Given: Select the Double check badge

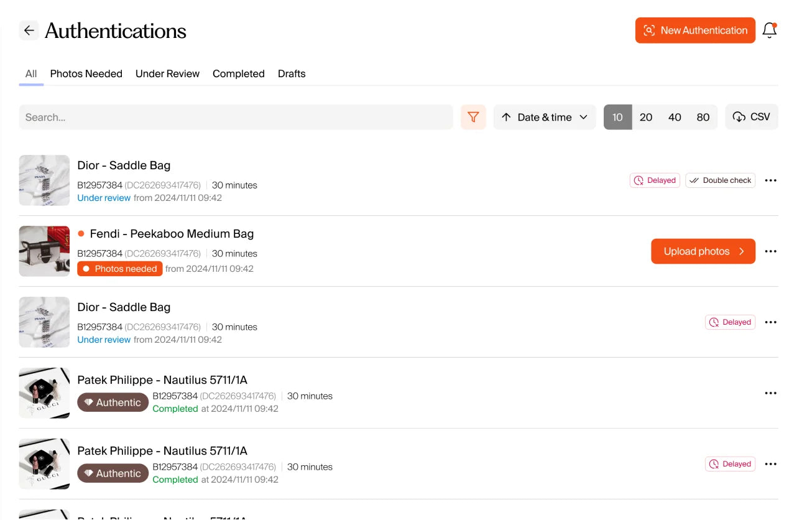Looking at the screenshot, I should (721, 180).
